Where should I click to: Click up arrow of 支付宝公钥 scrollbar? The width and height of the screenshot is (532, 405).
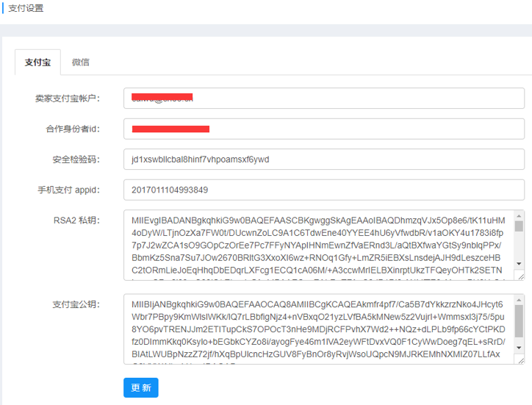[519, 300]
